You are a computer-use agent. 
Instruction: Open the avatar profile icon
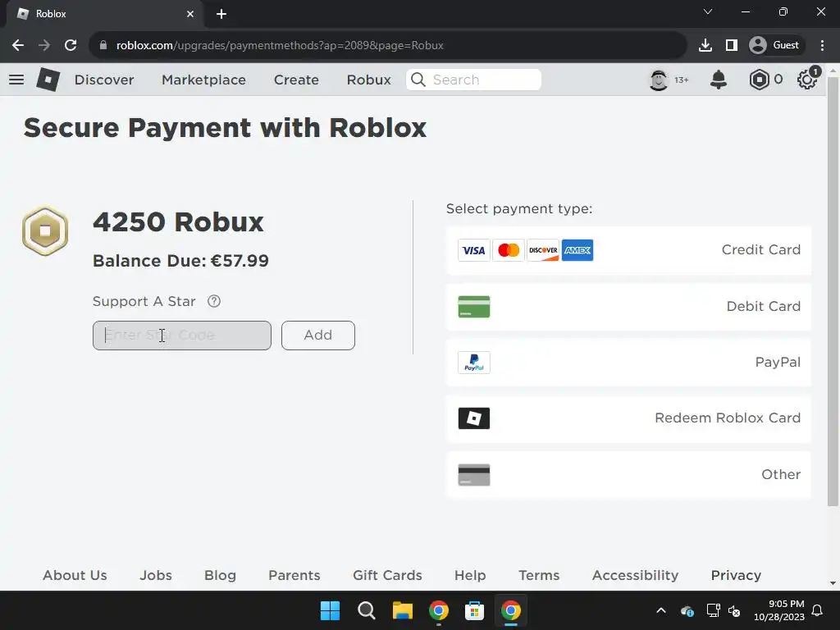tap(659, 80)
